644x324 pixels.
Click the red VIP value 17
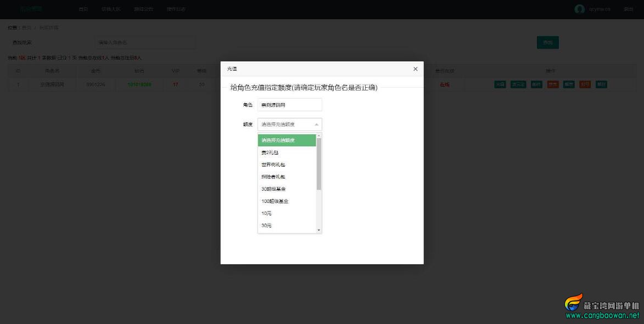(175, 84)
